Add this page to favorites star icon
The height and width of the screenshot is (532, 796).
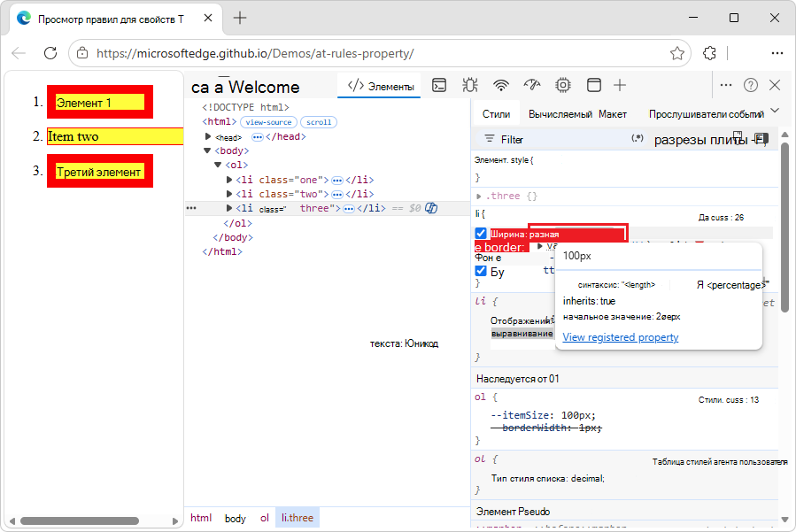click(x=677, y=53)
